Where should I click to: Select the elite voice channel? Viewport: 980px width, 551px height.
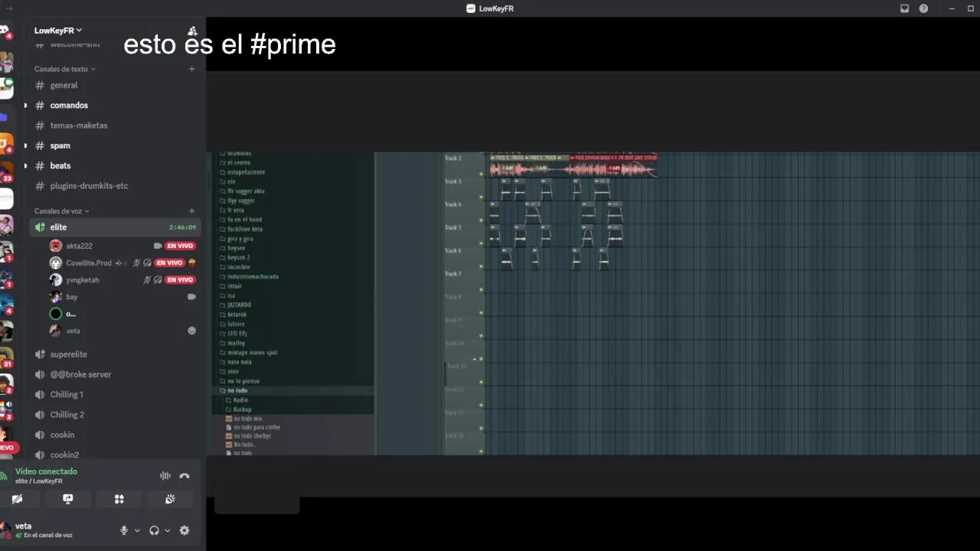115,227
